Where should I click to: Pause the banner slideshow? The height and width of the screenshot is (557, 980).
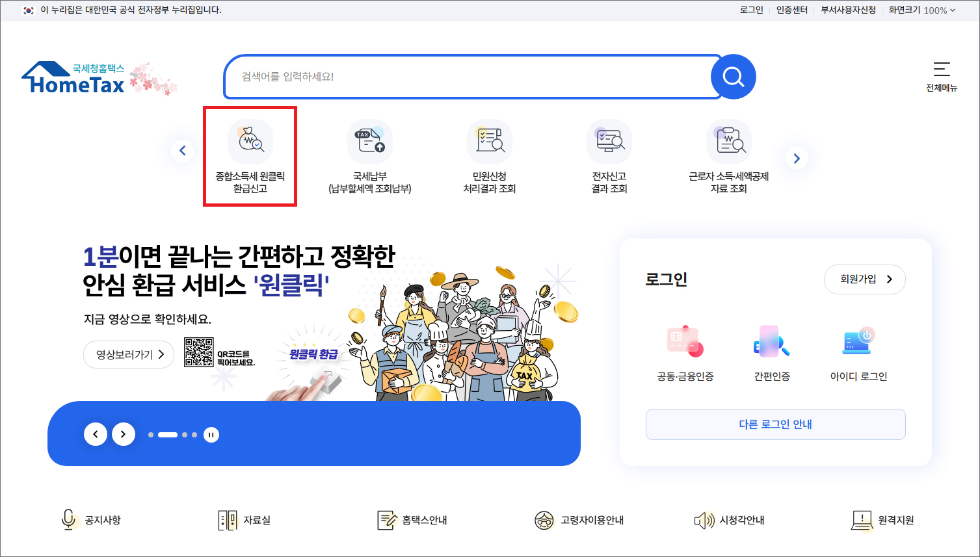(x=211, y=435)
